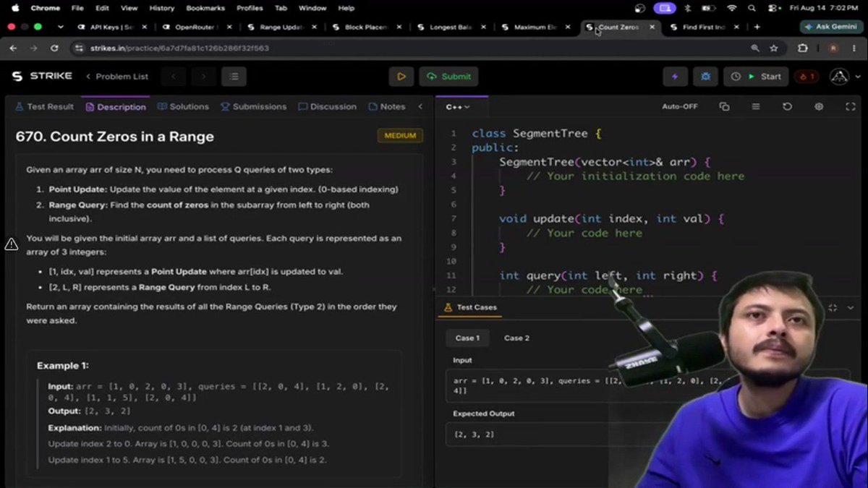Reset code with the circular arrow icon
The height and width of the screenshot is (488, 868).
tap(787, 106)
